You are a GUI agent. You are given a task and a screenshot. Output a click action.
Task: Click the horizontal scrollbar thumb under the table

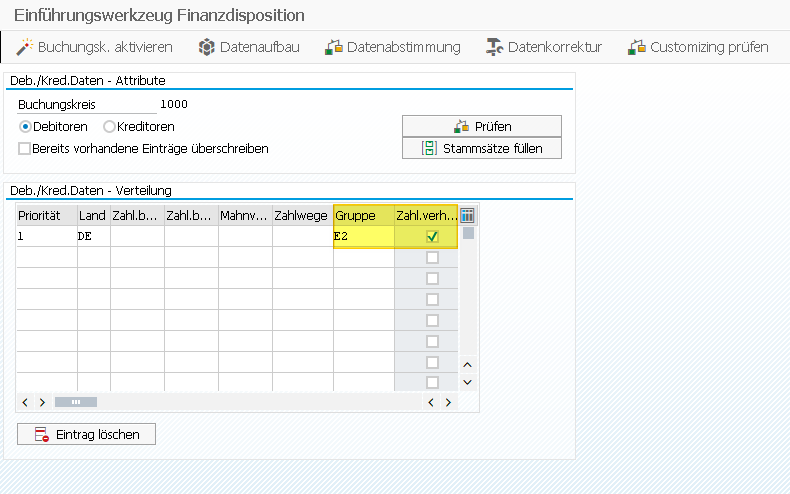[76, 402]
